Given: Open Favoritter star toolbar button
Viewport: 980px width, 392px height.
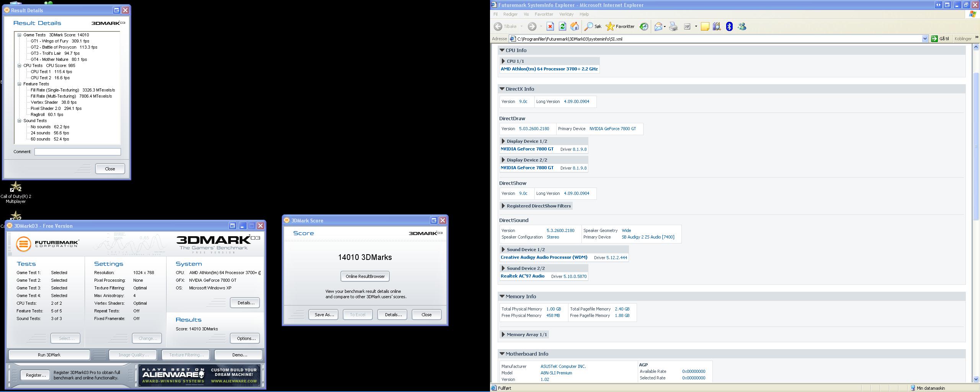Looking at the screenshot, I should 620,26.
